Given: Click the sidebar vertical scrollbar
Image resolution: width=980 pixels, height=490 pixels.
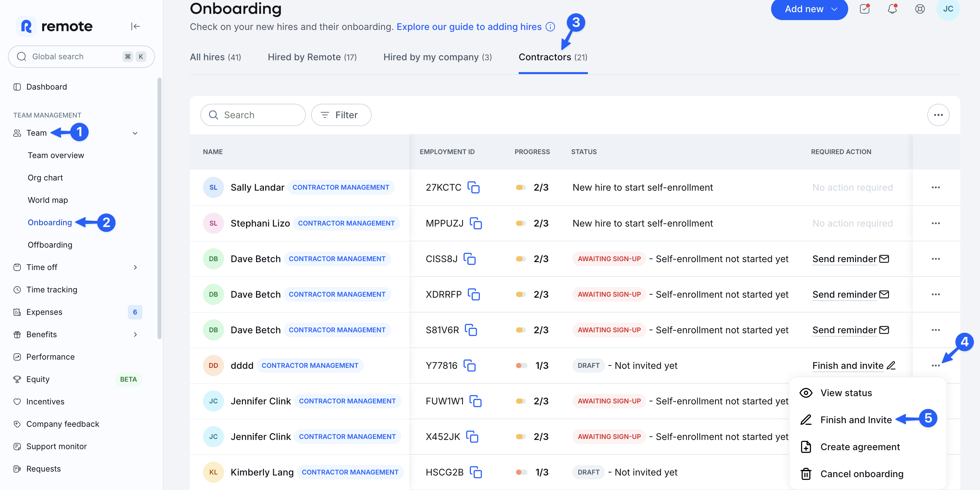Looking at the screenshot, I should coord(159,208).
